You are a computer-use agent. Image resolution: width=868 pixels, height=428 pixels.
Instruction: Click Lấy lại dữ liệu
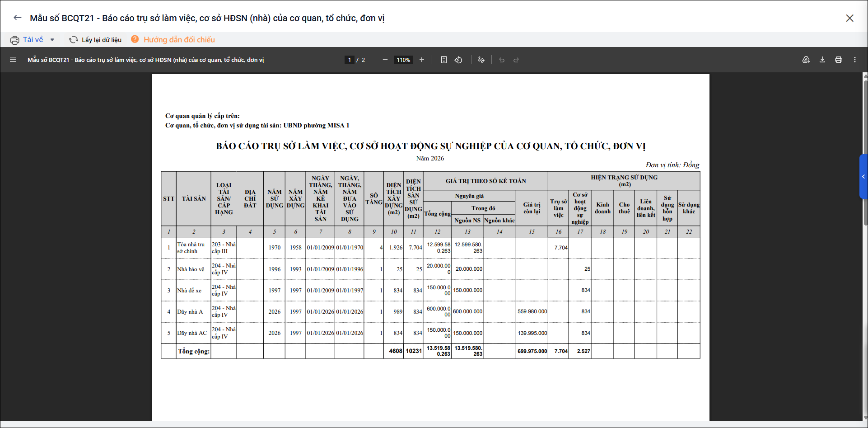click(x=102, y=40)
